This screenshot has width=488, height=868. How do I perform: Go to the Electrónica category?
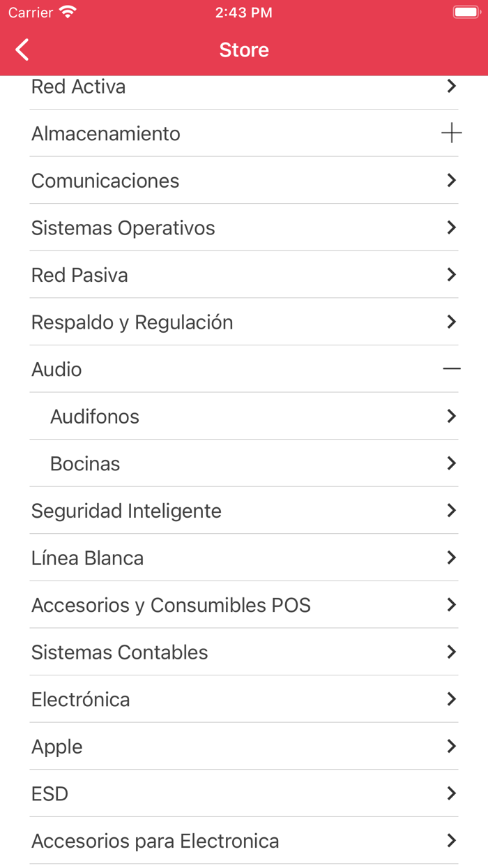point(81,699)
